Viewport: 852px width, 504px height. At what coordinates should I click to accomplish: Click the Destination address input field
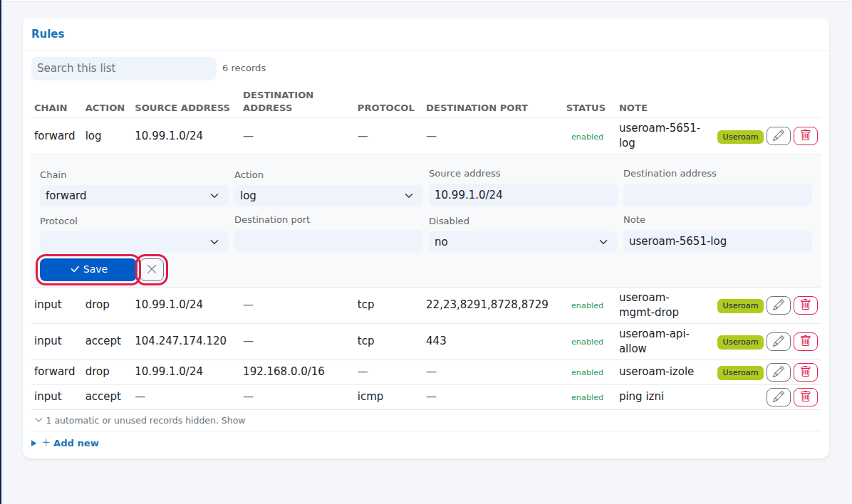(x=717, y=195)
